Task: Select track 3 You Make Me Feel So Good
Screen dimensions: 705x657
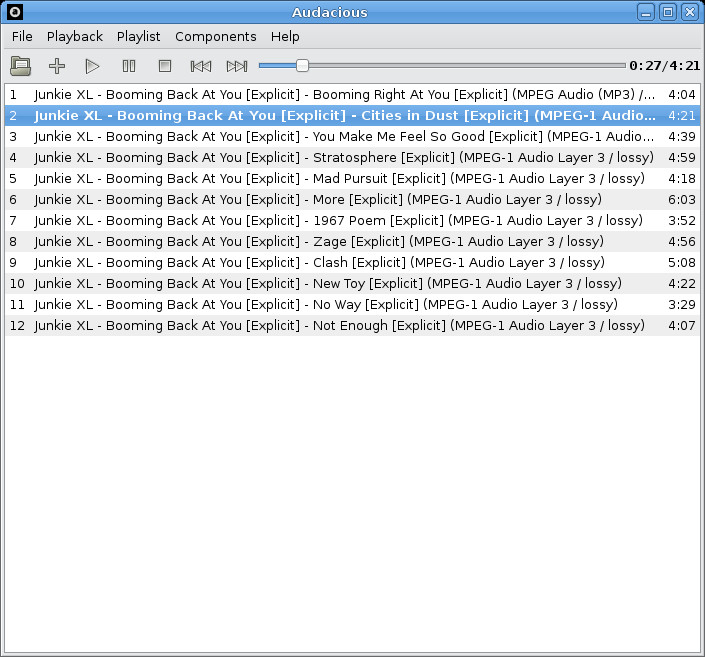Action: (352, 136)
